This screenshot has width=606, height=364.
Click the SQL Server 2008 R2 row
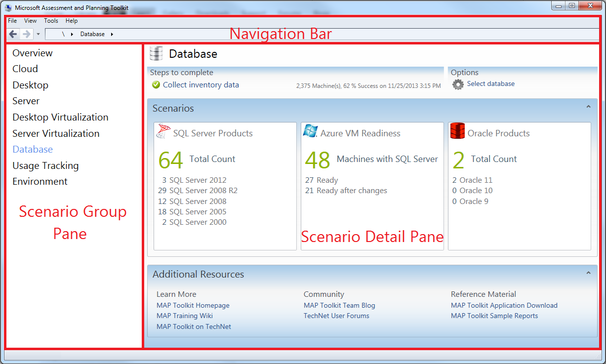coord(198,191)
